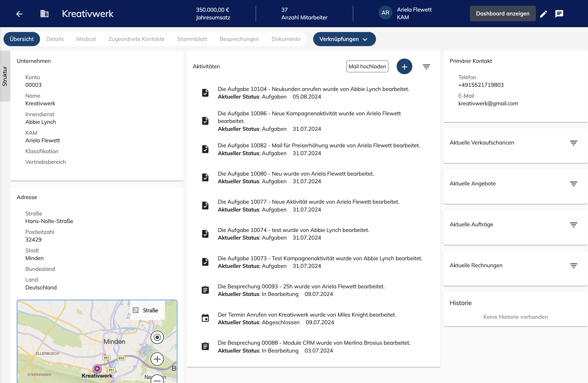Filter Aktuelle Rechnungen
Screen dimensions: 588x383
(x=573, y=265)
